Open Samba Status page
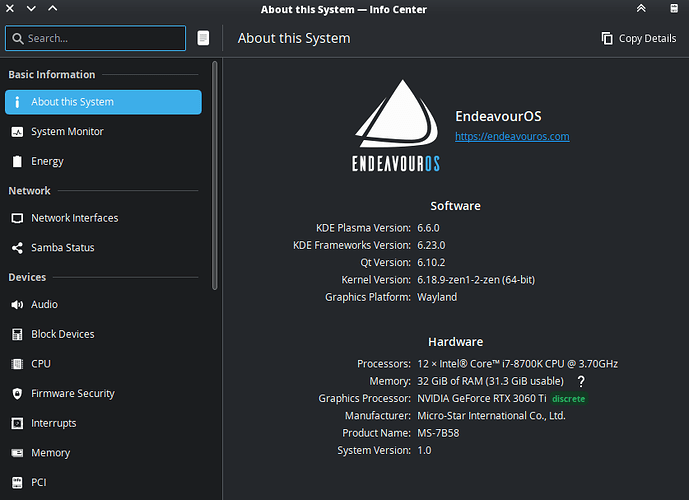Image resolution: width=689 pixels, height=500 pixels. pos(103,248)
